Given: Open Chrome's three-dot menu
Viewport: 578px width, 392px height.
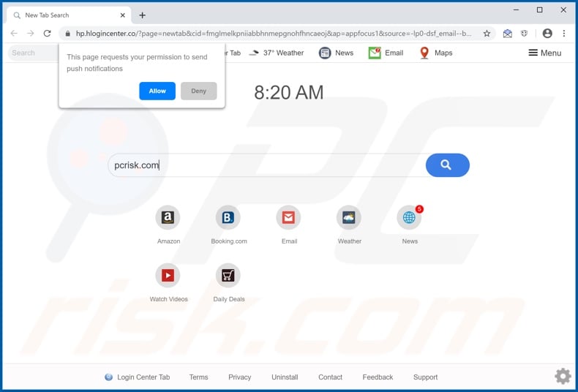Looking at the screenshot, I should tap(564, 34).
